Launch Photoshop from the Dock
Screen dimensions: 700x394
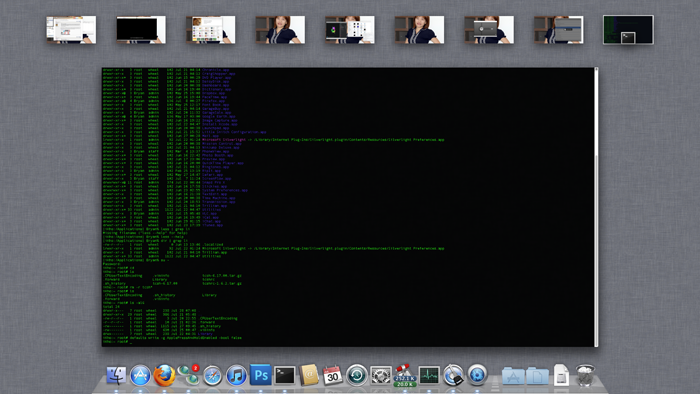(x=261, y=375)
